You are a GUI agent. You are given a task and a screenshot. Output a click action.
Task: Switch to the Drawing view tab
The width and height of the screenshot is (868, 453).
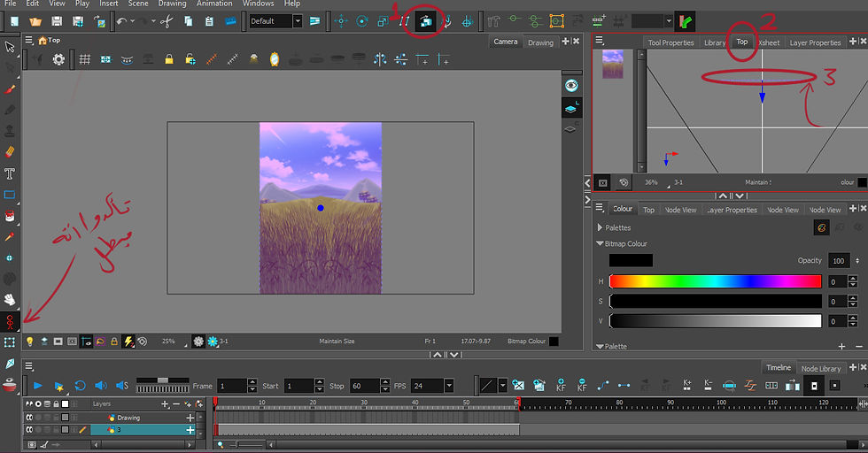pos(540,42)
